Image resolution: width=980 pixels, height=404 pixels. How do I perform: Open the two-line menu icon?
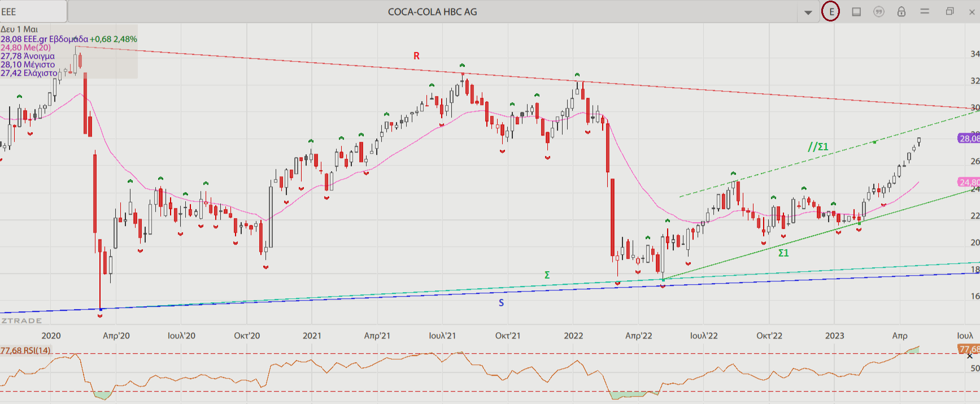(x=925, y=11)
